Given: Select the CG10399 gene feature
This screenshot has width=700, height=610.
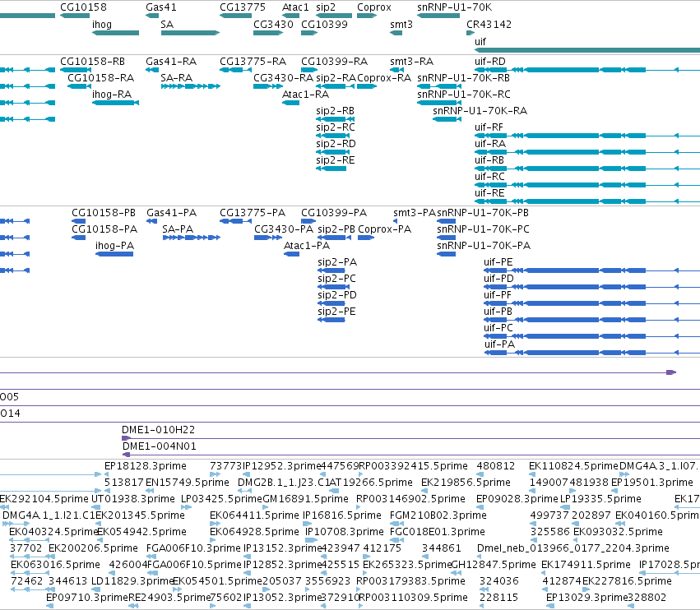Looking at the screenshot, I should (309, 33).
